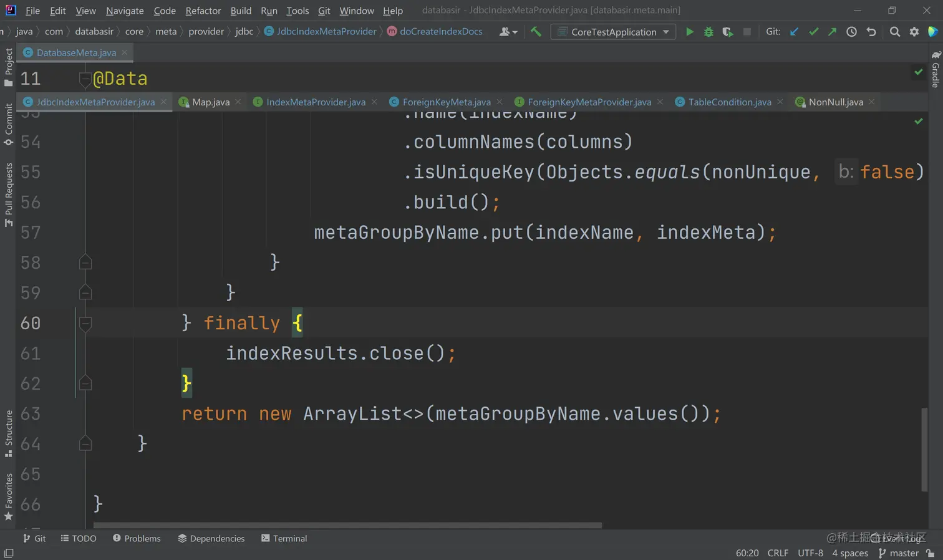Viewport: 943px width, 560px height.
Task: Open Commit tool window
Action: pos(8,125)
